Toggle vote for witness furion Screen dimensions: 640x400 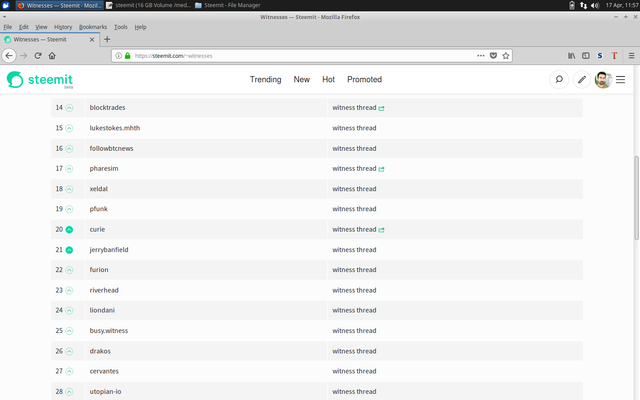pyautogui.click(x=69, y=270)
